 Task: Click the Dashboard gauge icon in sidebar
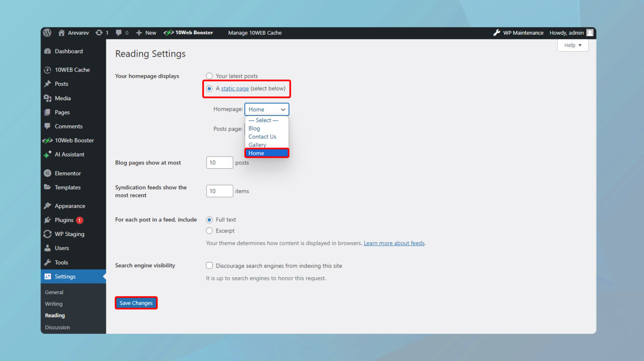(48, 51)
